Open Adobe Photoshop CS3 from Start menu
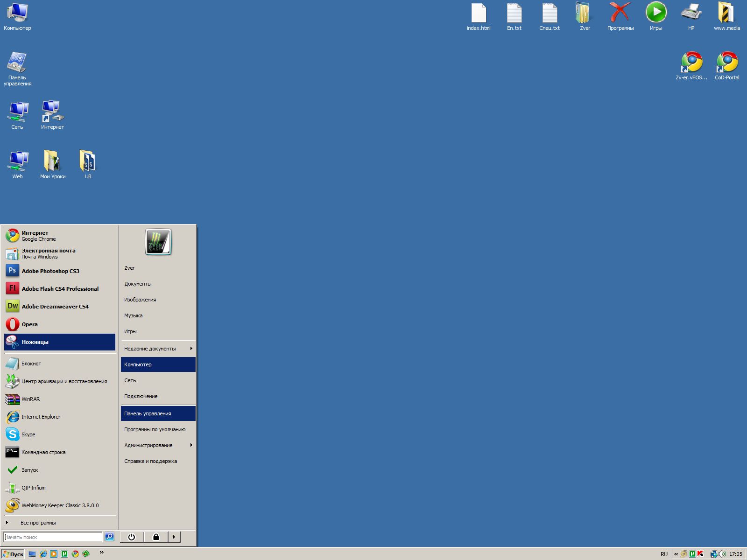 pos(50,271)
